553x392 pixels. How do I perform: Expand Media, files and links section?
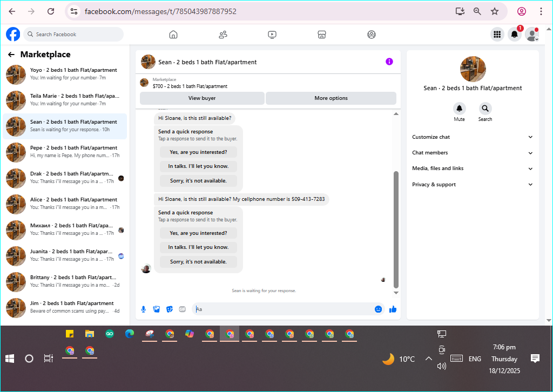click(x=472, y=168)
